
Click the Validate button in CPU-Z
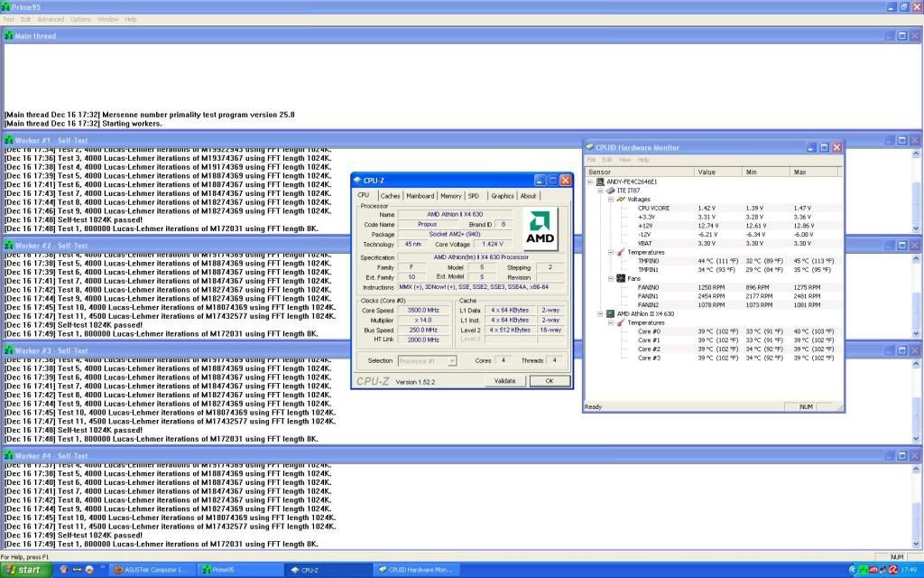coord(504,381)
